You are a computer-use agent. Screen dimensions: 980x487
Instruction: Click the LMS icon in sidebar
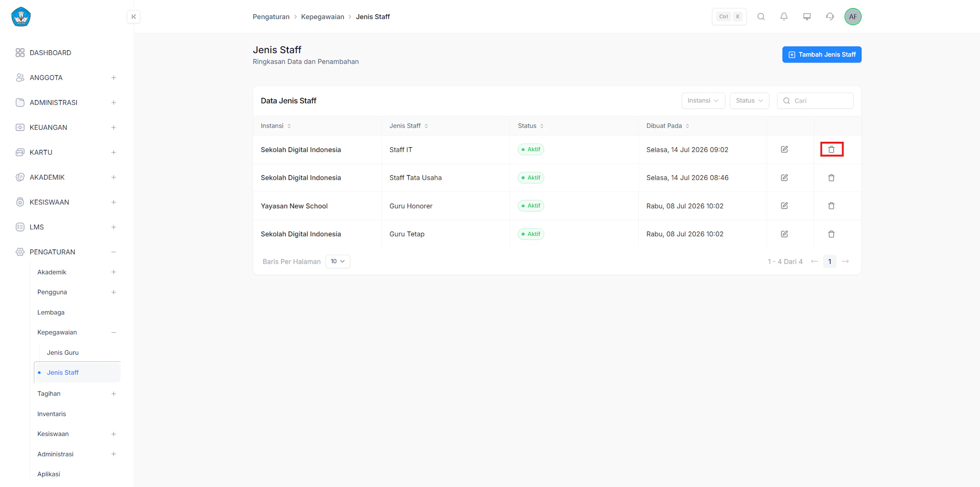pos(20,227)
